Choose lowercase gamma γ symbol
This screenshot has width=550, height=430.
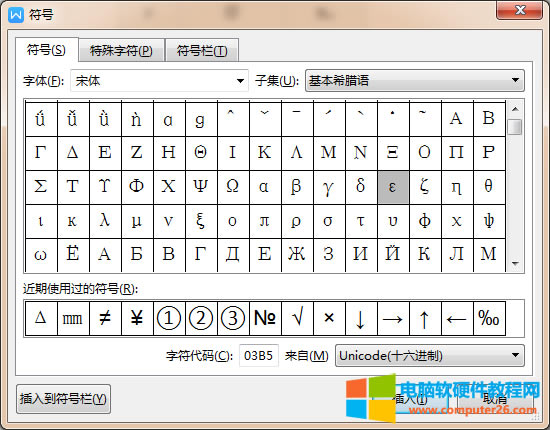(329, 187)
